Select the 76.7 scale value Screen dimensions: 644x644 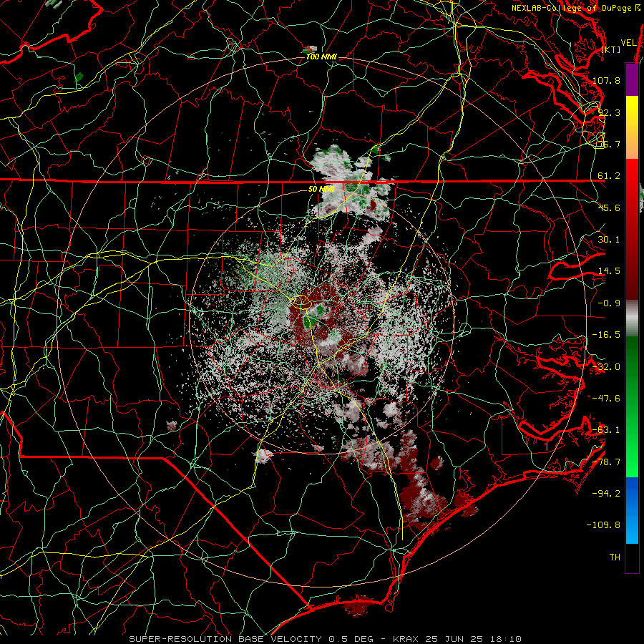(x=609, y=144)
